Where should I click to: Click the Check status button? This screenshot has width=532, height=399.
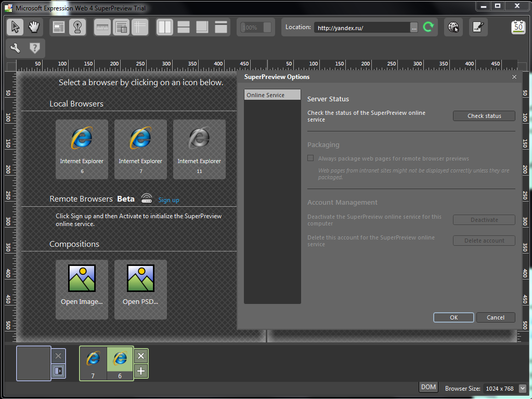484,116
